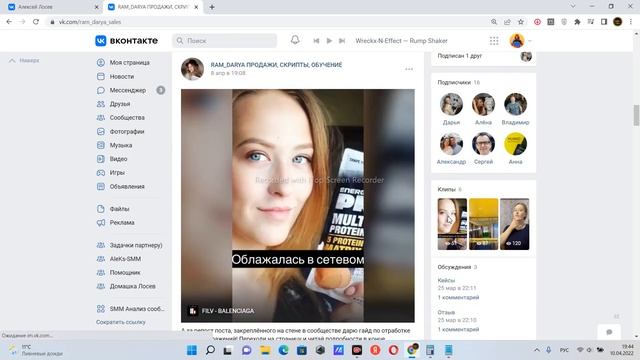Open Windows taskbar search
This screenshot has width=640, height=360.
pos(210,350)
